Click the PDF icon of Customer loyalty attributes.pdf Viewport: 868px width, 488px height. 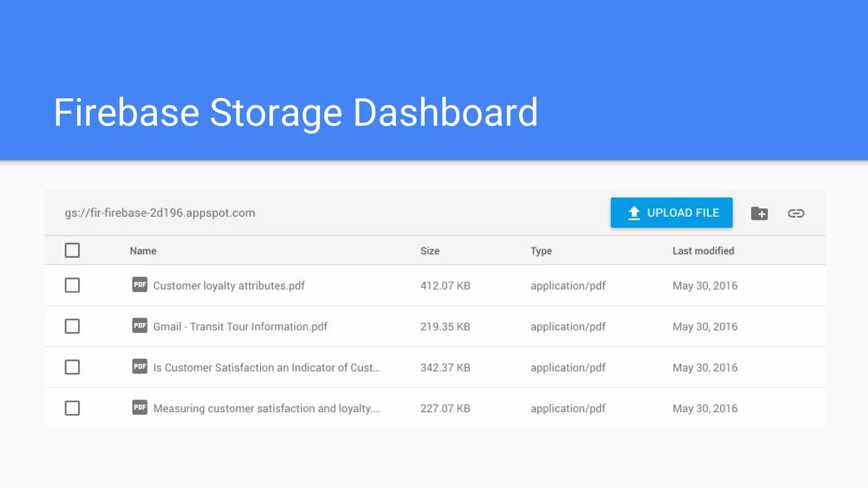(x=139, y=285)
